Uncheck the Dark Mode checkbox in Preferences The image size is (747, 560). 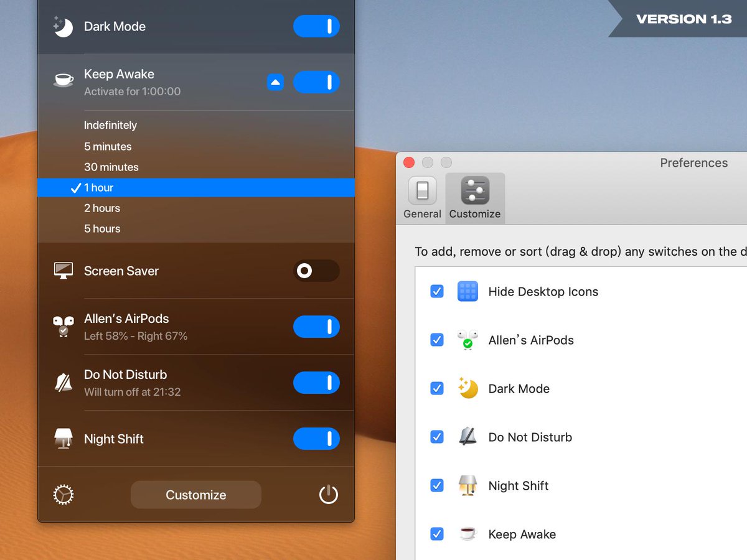click(437, 388)
